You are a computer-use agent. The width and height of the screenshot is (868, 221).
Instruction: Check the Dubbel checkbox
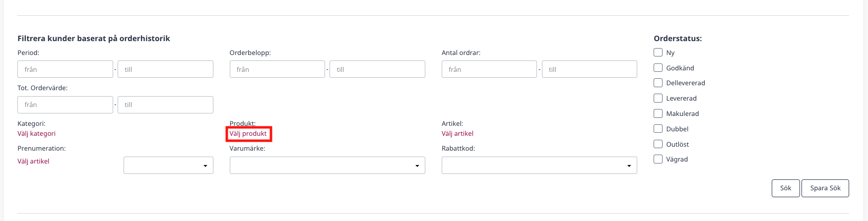click(658, 129)
